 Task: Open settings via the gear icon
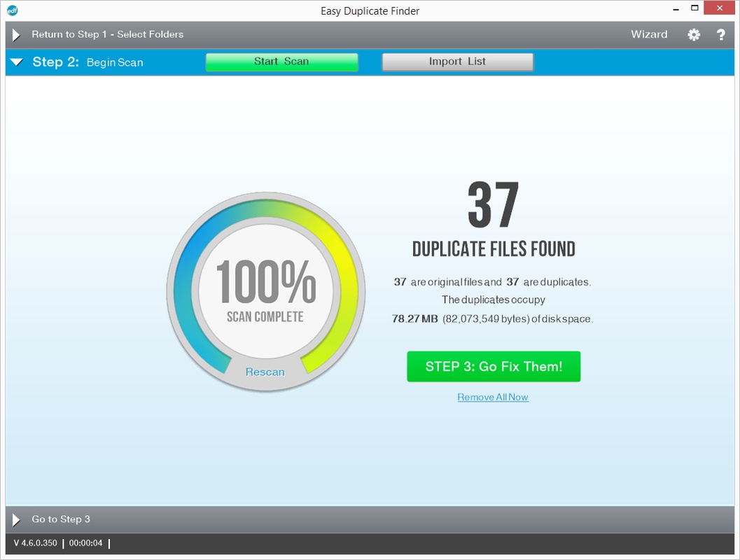tap(693, 34)
